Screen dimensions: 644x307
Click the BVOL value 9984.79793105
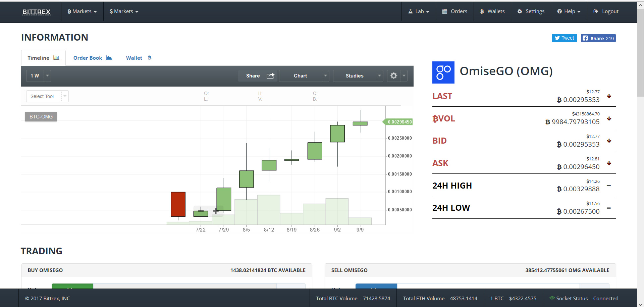tap(573, 122)
